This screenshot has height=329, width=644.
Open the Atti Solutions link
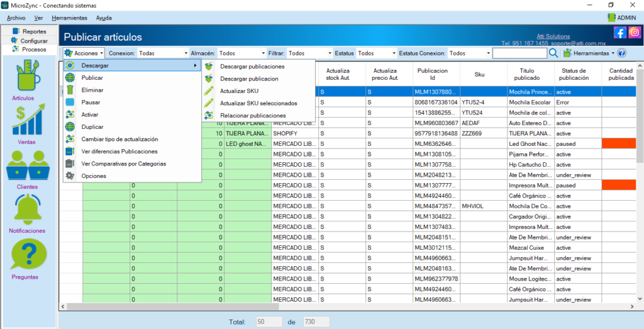553,36
